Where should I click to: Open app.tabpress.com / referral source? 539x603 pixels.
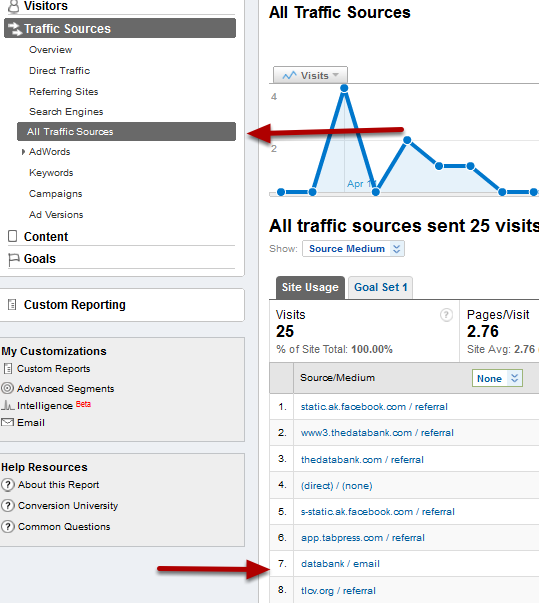click(363, 538)
